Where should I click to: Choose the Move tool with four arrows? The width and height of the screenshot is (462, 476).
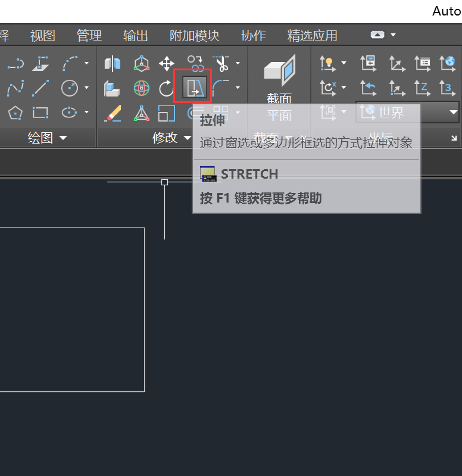(x=167, y=64)
